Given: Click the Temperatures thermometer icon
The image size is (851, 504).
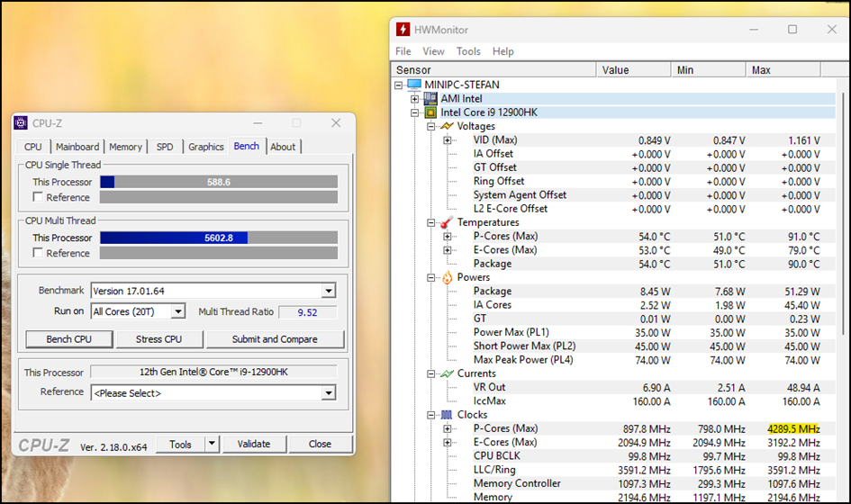Looking at the screenshot, I should [447, 222].
